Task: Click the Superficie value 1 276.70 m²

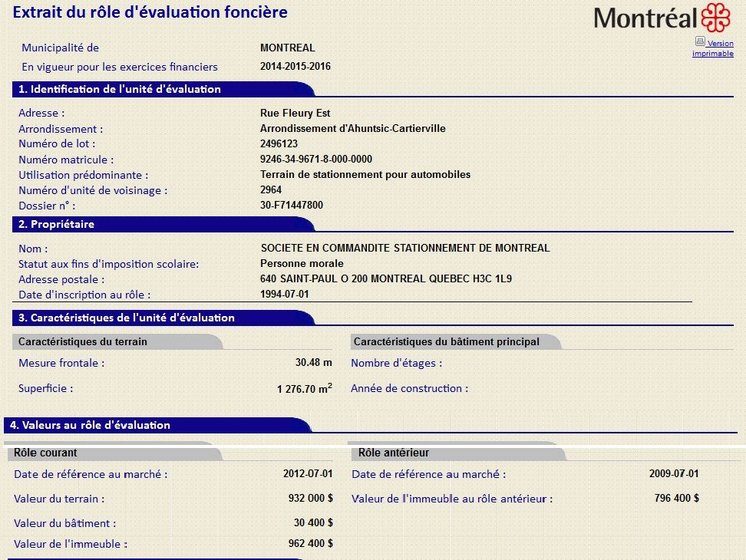Action: tap(304, 389)
